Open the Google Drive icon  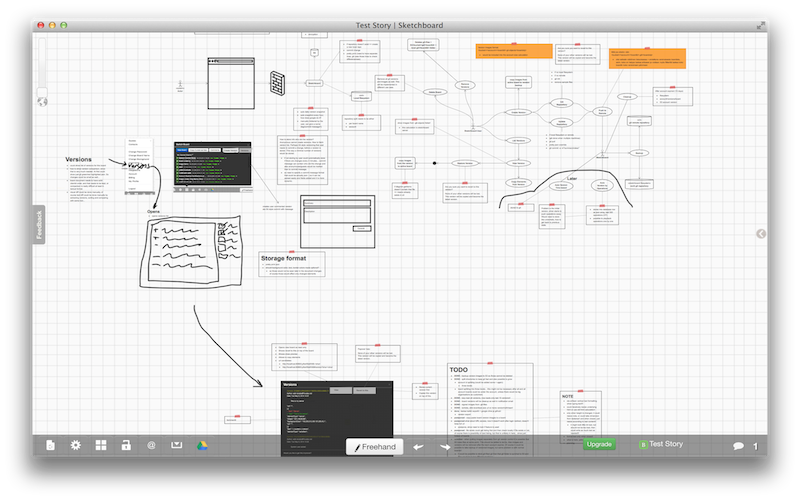tap(202, 445)
